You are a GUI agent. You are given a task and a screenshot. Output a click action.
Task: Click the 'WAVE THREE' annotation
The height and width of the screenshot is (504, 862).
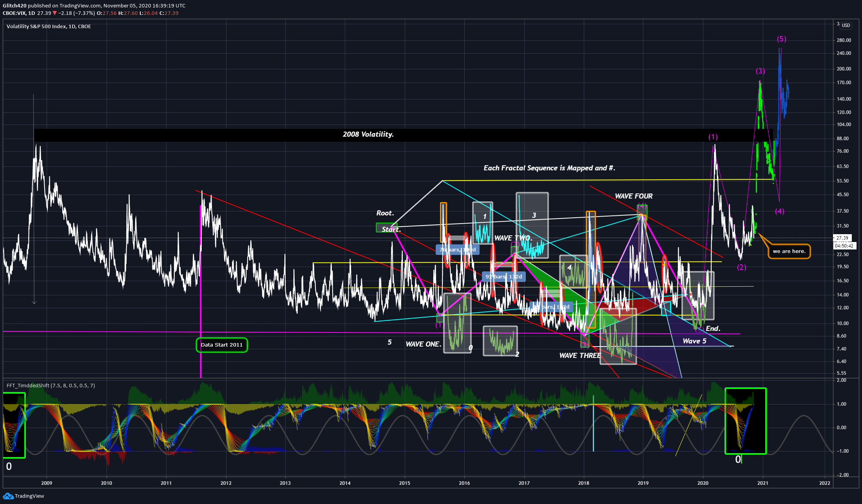pyautogui.click(x=580, y=356)
